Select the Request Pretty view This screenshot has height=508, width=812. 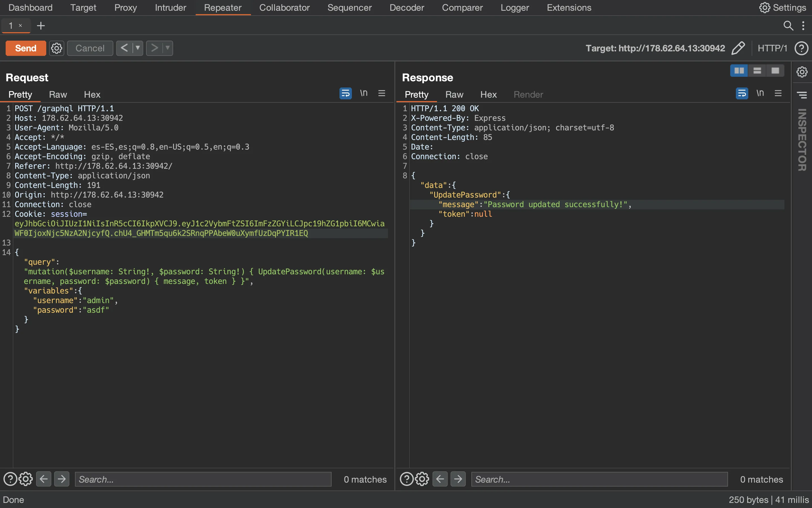(20, 95)
